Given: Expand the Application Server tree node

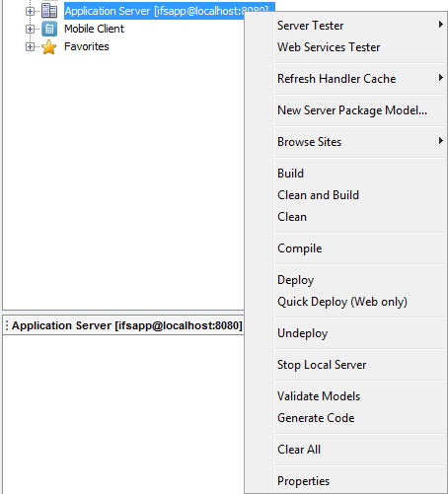Looking at the screenshot, I should [x=30, y=11].
